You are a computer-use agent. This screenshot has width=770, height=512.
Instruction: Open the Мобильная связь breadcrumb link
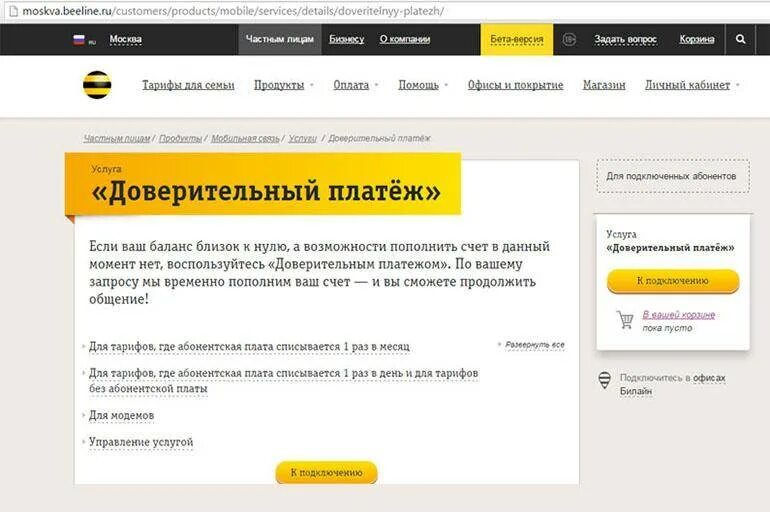[245, 138]
